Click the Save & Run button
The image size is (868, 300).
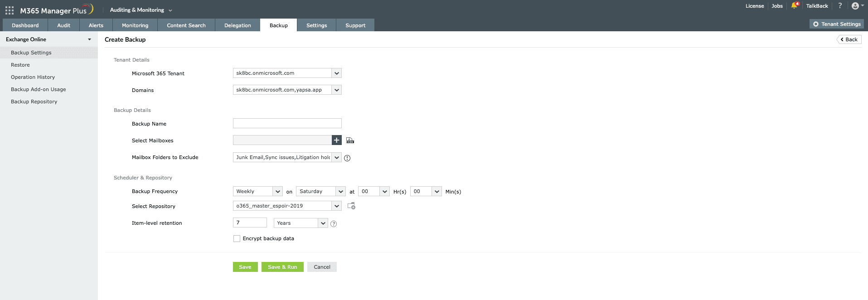(282, 267)
